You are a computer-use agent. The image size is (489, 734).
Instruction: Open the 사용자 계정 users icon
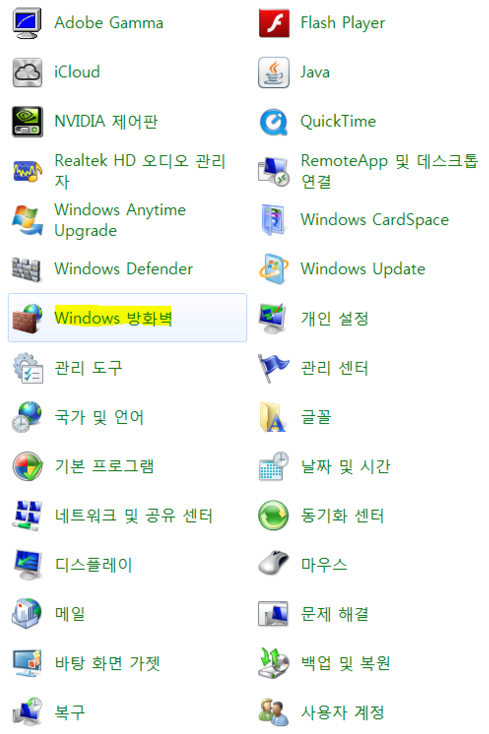(274, 712)
